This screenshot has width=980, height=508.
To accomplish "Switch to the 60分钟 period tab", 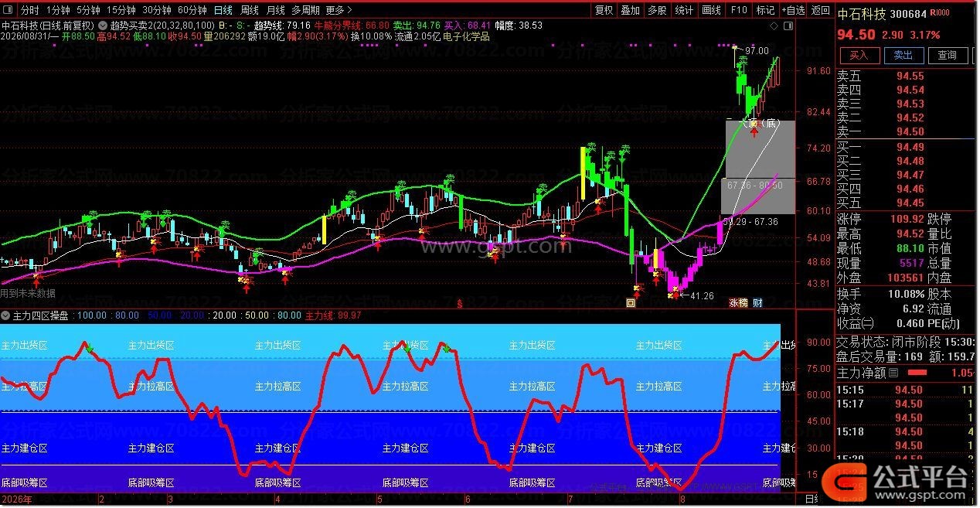I will (192, 10).
